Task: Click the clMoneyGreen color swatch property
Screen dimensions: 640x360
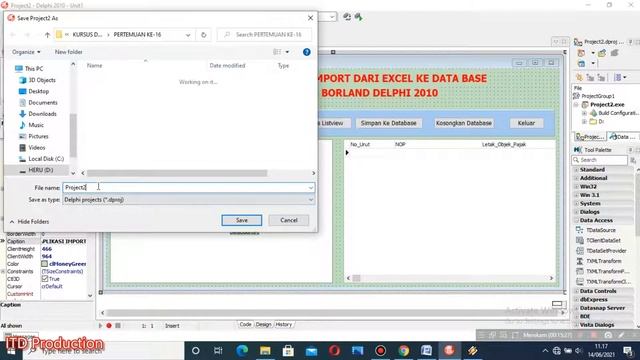Action: pyautogui.click(x=44, y=264)
